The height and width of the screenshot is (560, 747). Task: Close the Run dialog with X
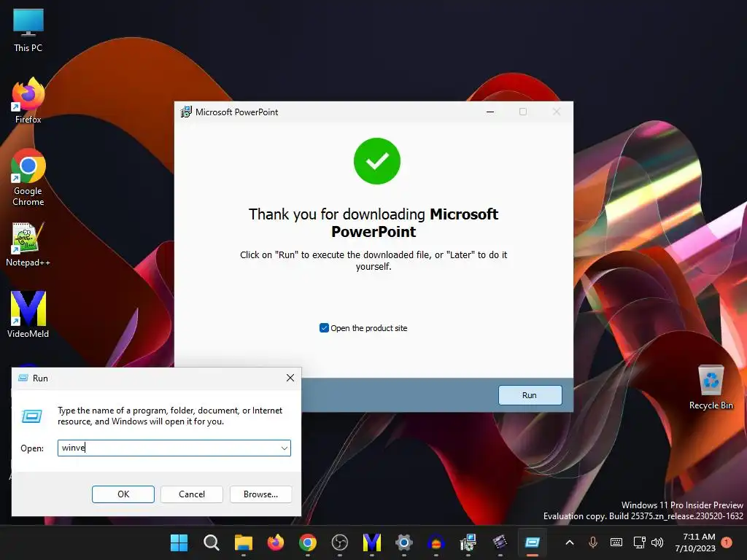click(x=290, y=378)
